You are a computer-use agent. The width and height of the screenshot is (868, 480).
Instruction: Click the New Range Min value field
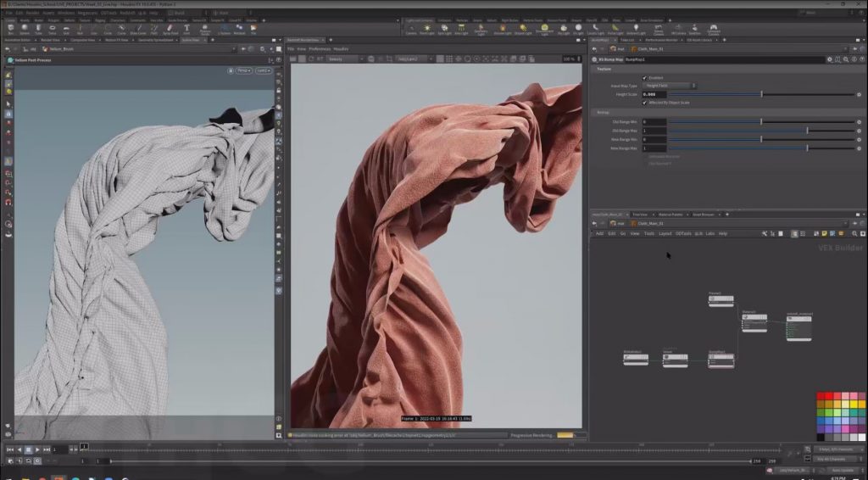pos(654,140)
